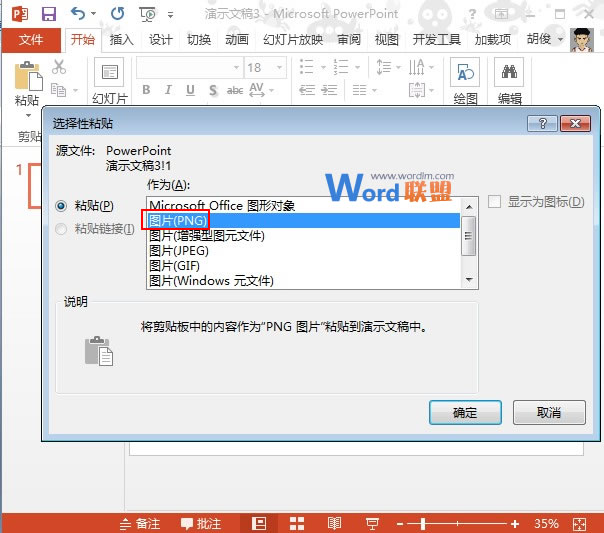
Task: Click the Undo arrow icon
Action: coord(78,13)
